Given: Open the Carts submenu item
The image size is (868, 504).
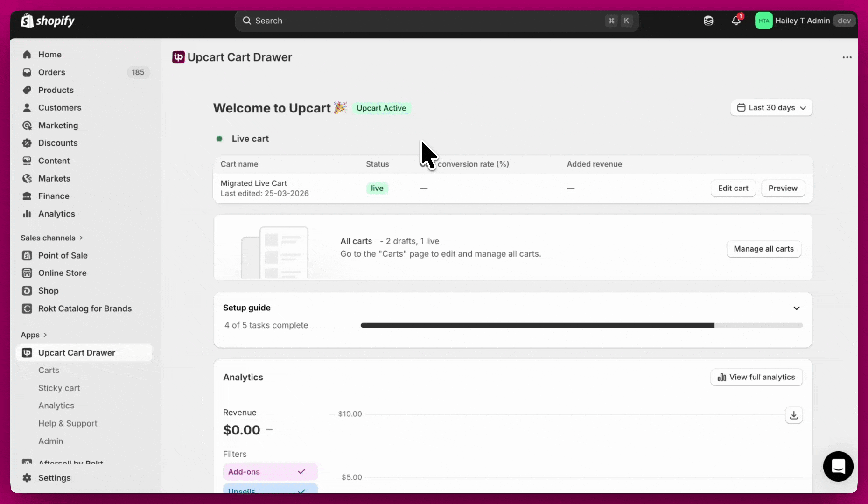Looking at the screenshot, I should (x=49, y=371).
